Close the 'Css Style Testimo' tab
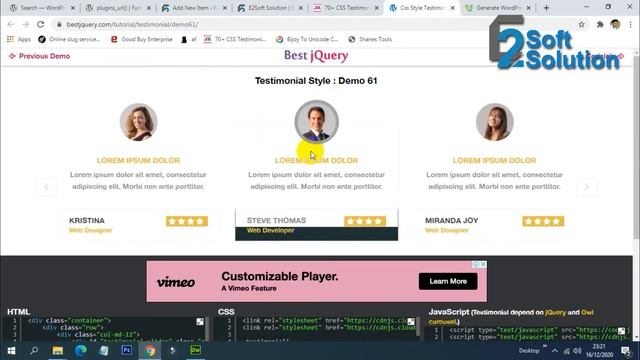 [452, 8]
